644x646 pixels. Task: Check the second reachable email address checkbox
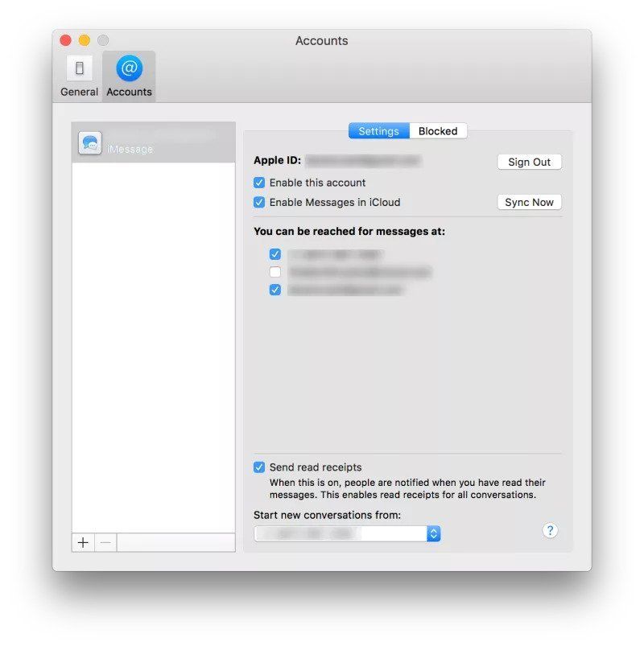click(275, 272)
